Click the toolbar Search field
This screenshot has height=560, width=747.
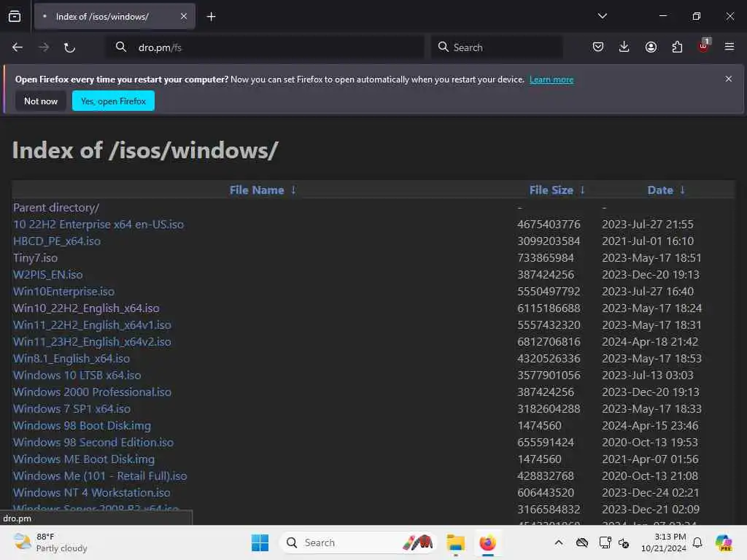tap(496, 47)
